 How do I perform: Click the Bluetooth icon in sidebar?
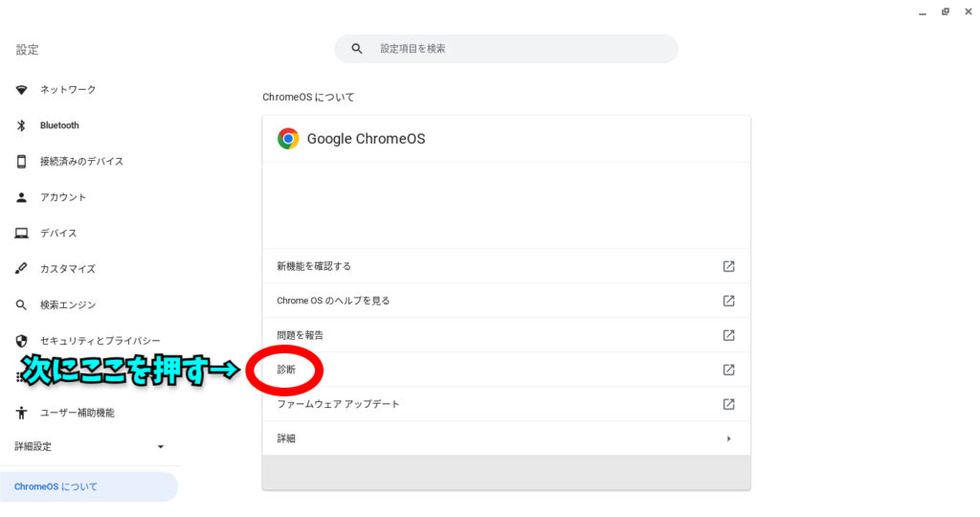tap(21, 125)
